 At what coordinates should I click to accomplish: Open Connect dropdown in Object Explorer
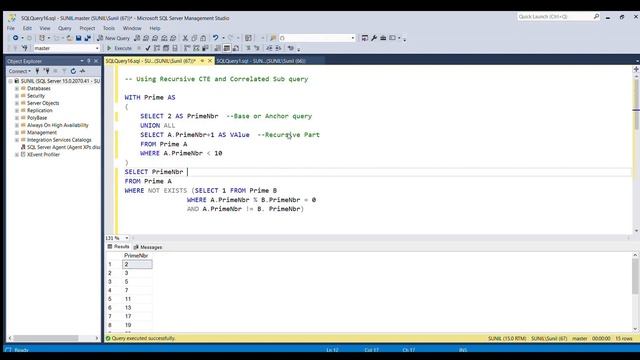pyautogui.click(x=20, y=71)
